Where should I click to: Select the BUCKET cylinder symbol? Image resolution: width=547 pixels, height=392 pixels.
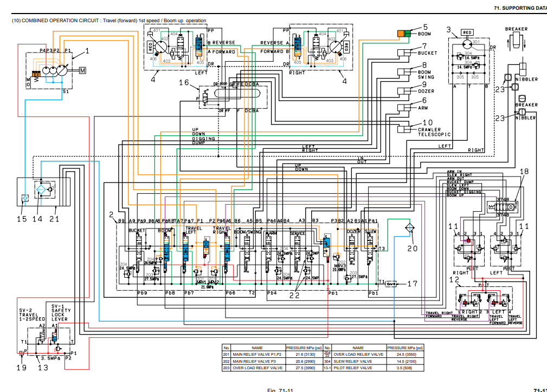[404, 53]
